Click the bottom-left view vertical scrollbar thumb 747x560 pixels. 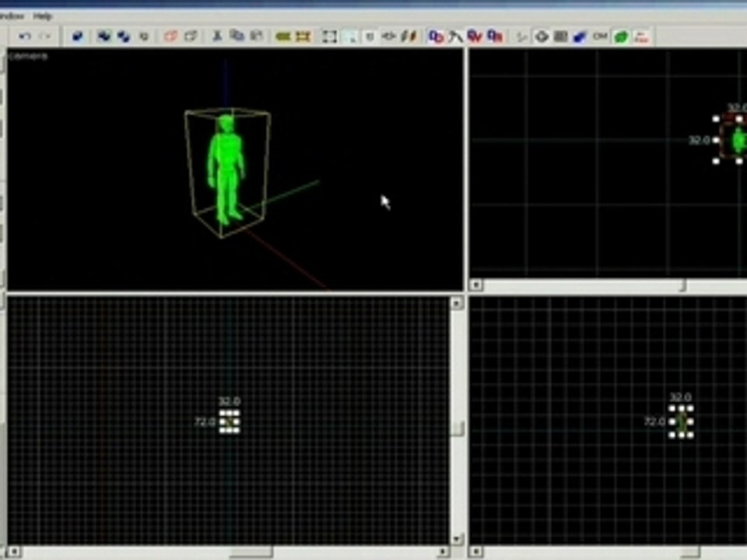click(x=457, y=428)
